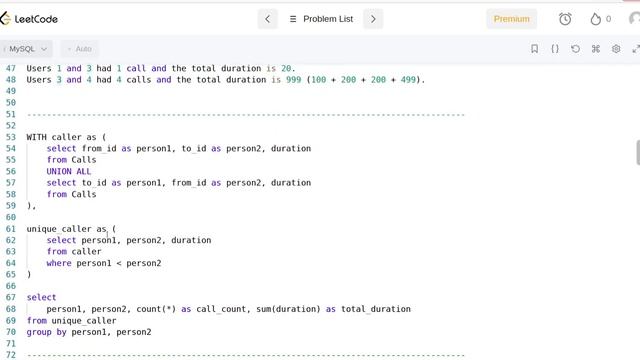Click 'count(*) as call_count' text

191,309
